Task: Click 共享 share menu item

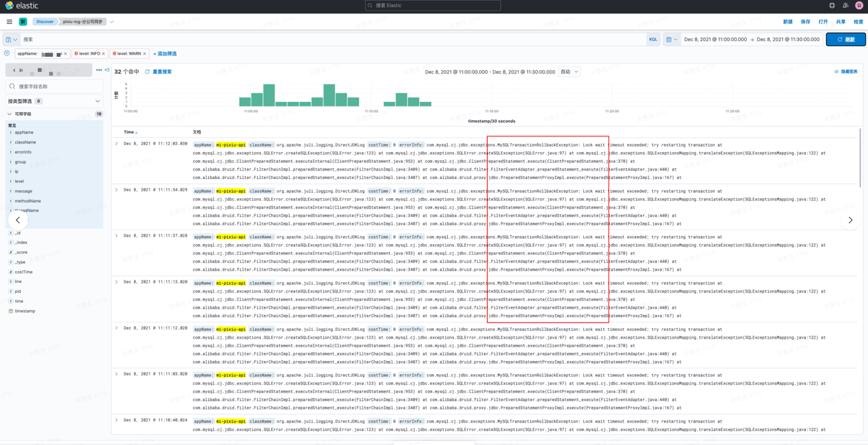Action: [841, 22]
